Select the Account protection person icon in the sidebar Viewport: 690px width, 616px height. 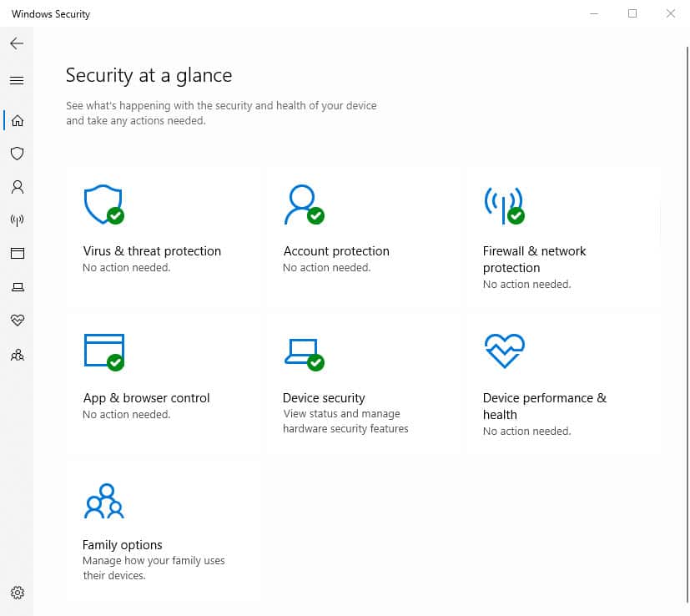[17, 187]
